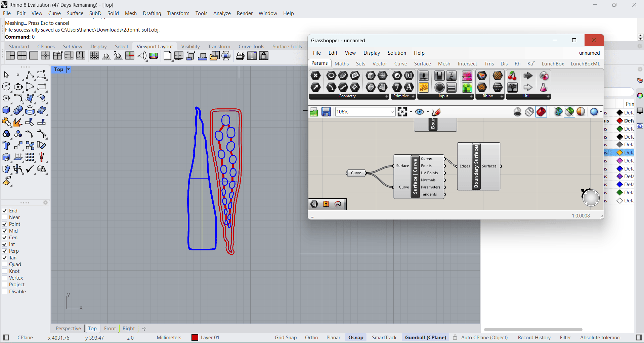The image size is (644, 343).
Task: Save the Grasshopper document with floppy icon
Action: point(326,112)
